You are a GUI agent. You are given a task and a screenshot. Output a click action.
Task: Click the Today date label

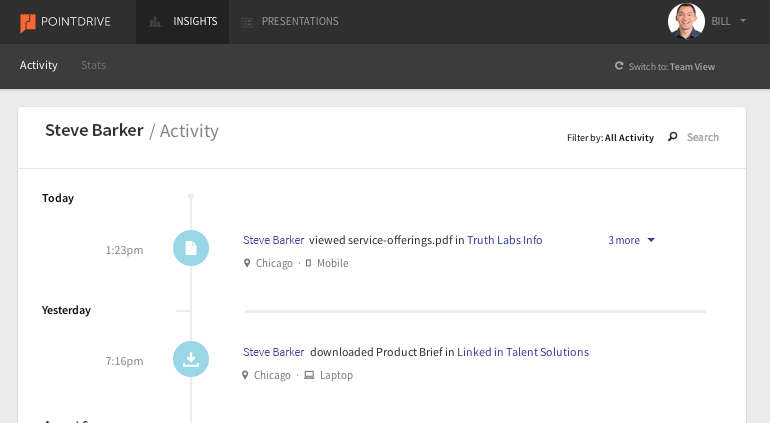(x=58, y=198)
